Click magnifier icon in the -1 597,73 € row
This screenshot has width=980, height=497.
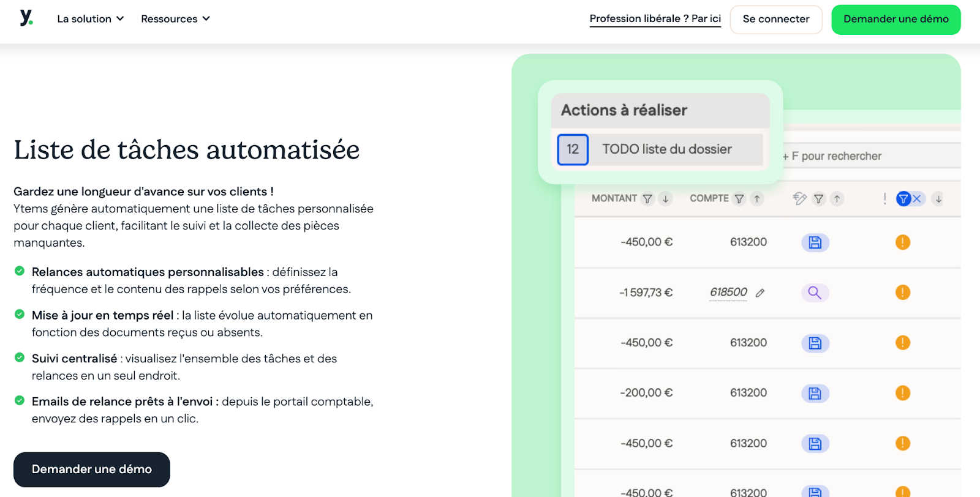coord(815,293)
